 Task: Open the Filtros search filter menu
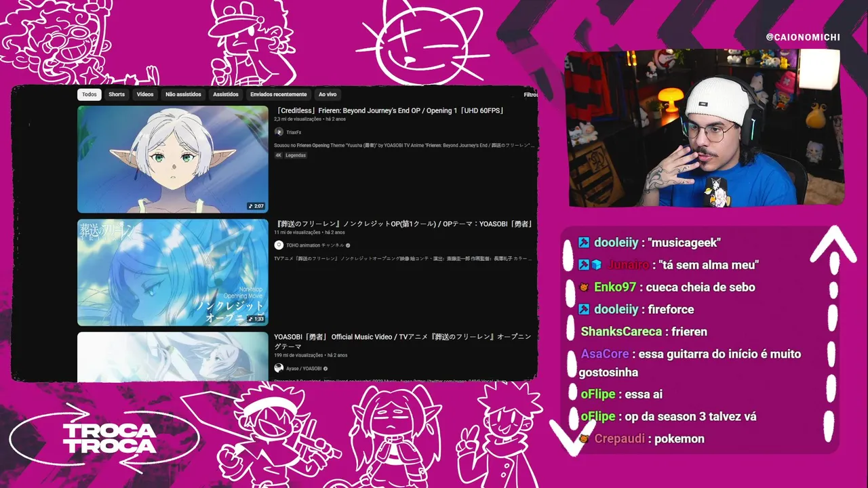pos(530,95)
